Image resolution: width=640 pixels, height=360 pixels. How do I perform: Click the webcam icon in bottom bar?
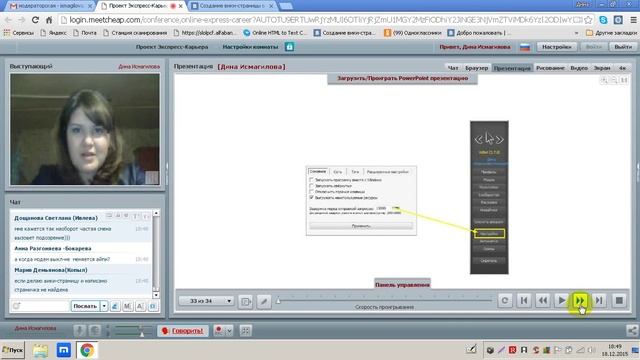[x=95, y=331]
